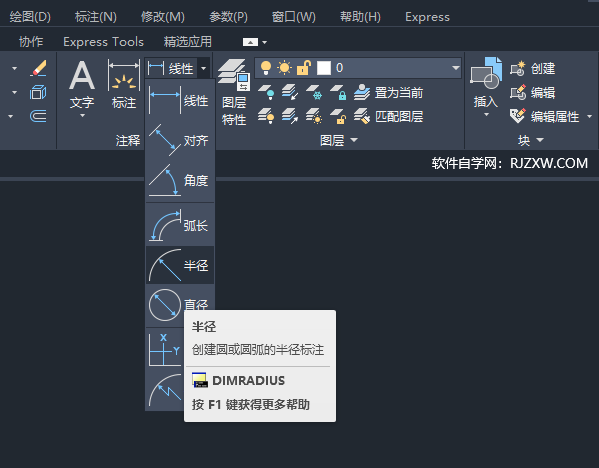Toggle the layer freeze sun icon

(284, 68)
